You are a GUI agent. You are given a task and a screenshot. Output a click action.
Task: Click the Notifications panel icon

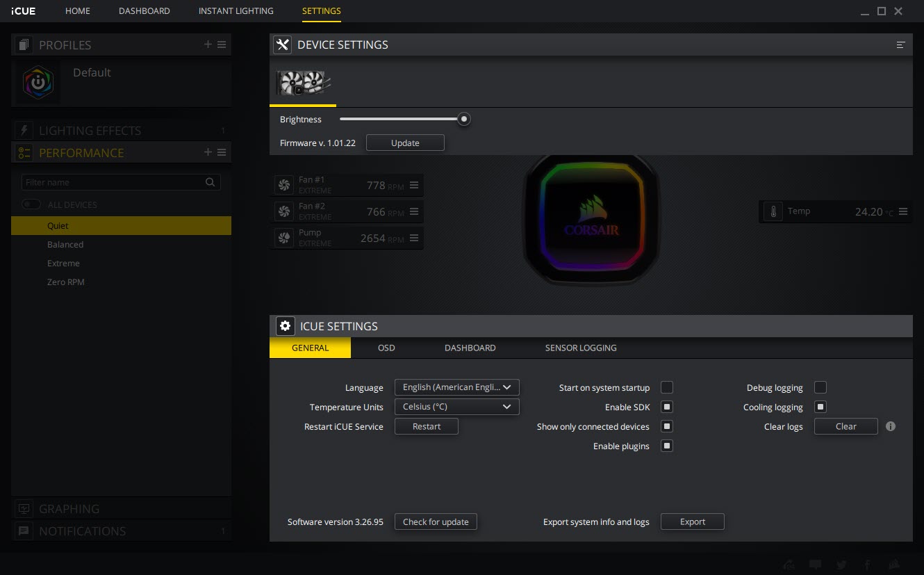click(24, 531)
